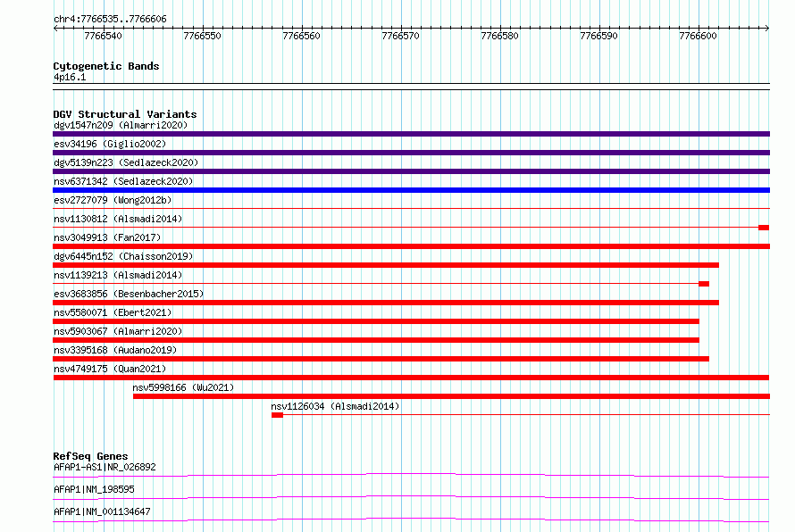Click ruler position 7766560
The width and height of the screenshot is (795, 532).
302,36
